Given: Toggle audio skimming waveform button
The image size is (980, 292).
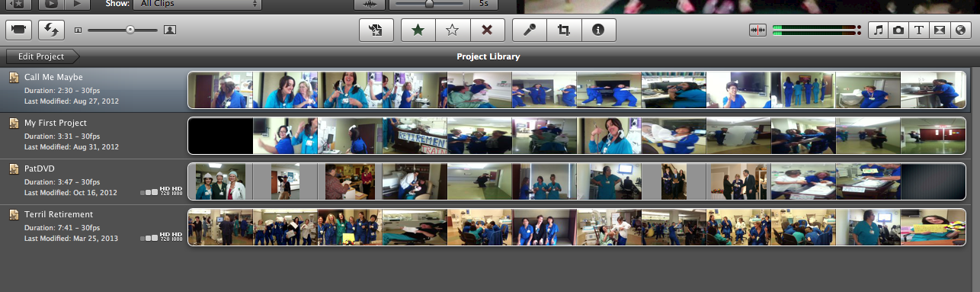Looking at the screenshot, I should (x=758, y=30).
